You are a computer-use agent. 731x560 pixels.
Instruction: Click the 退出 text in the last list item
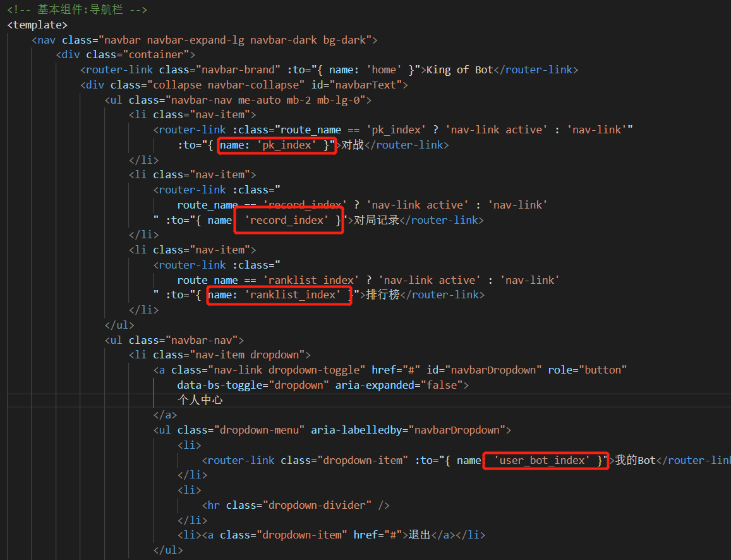[x=420, y=535]
